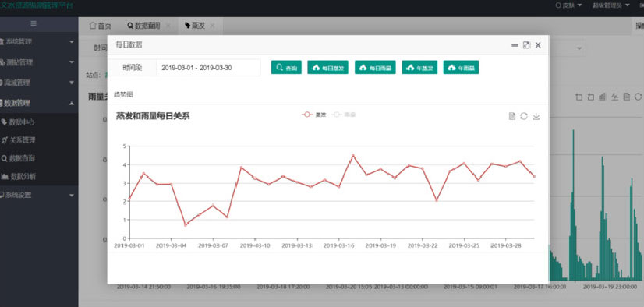The image size is (644, 307).
Task: Click zoom reset icon in background chart toolbar
Action: [591, 97]
